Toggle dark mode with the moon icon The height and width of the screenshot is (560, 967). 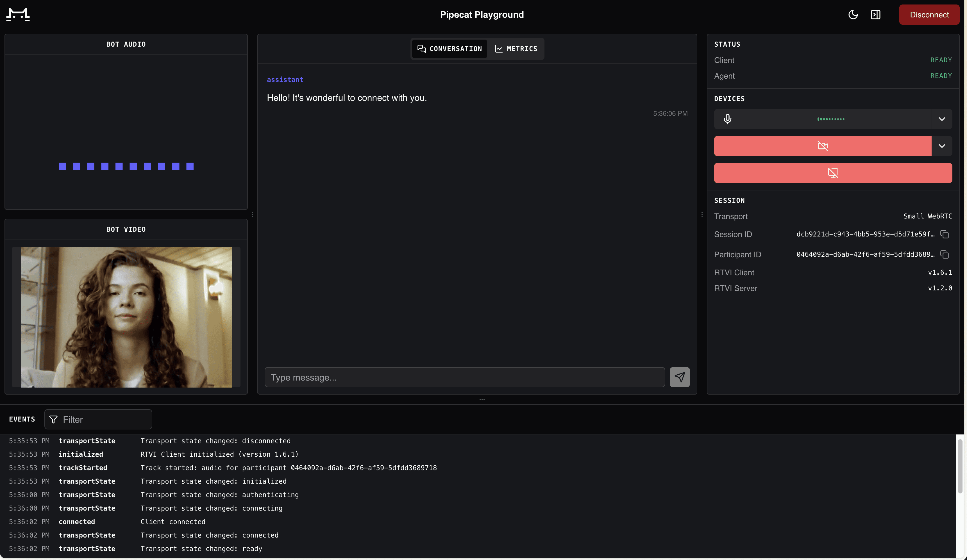pos(853,15)
